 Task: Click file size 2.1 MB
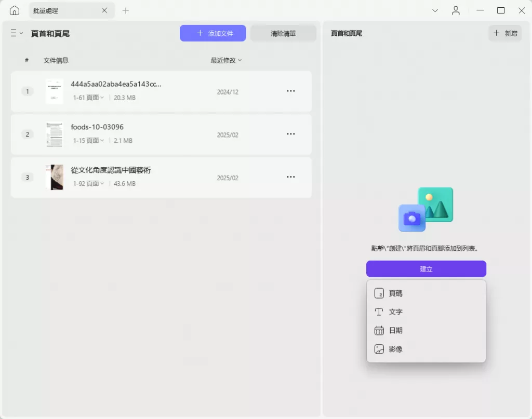pos(123,140)
